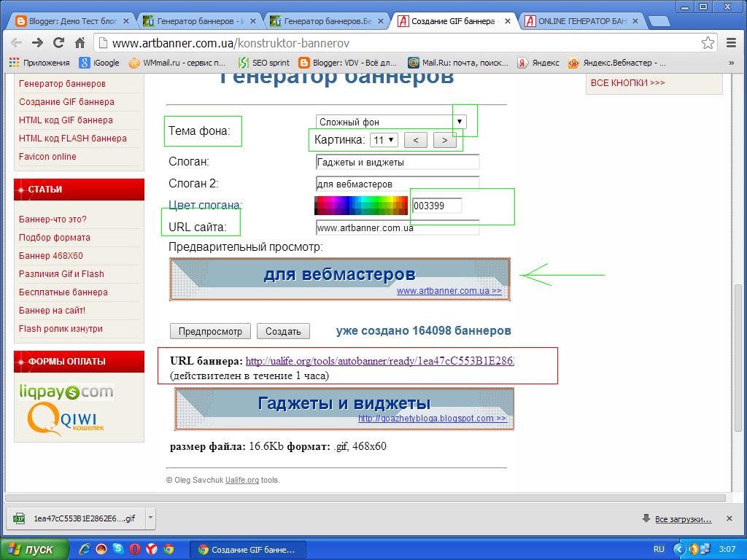Open Картинка number 11 dropdown

[384, 140]
